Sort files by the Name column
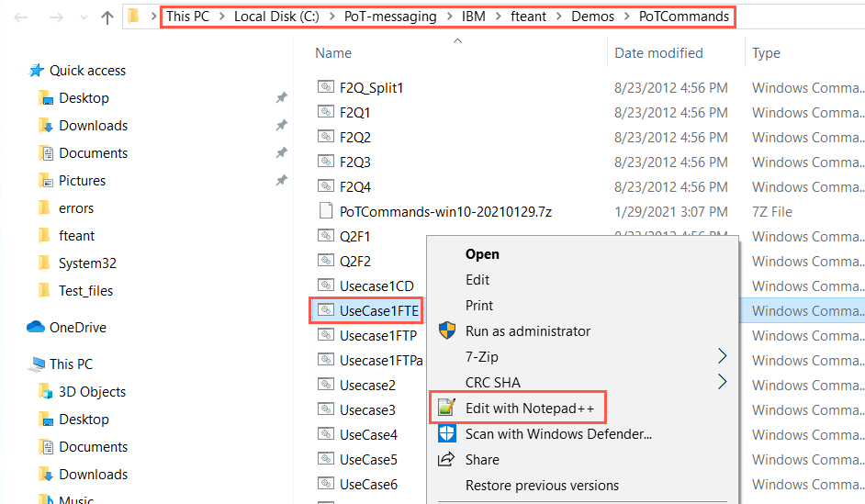The image size is (865, 504). point(333,53)
